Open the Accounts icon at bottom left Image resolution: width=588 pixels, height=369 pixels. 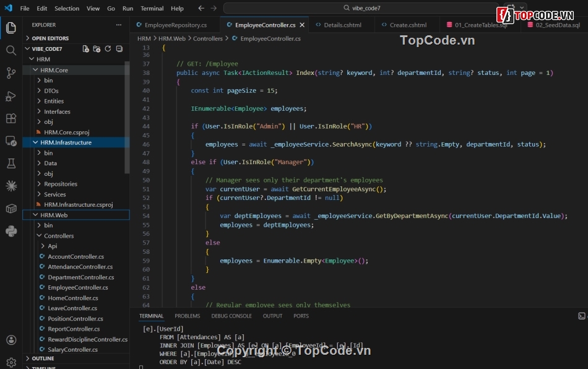coord(11,339)
